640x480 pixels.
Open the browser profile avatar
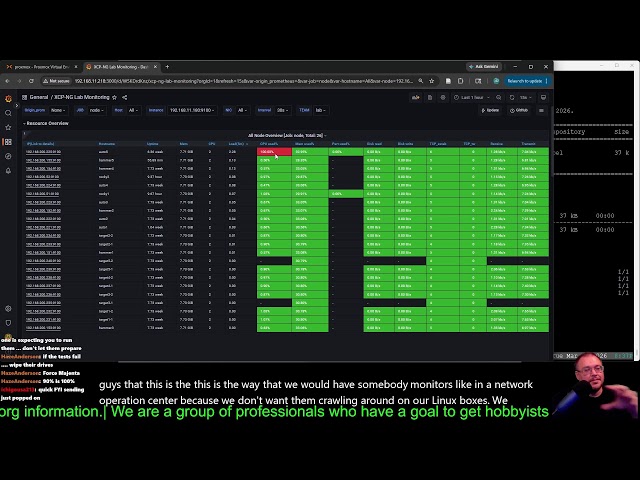(x=496, y=81)
